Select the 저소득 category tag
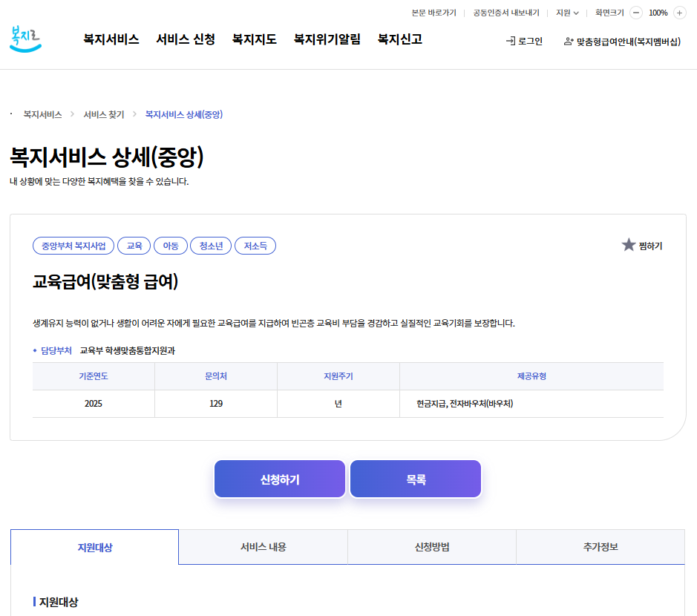Screen dimensions: 697x616 point(255,246)
